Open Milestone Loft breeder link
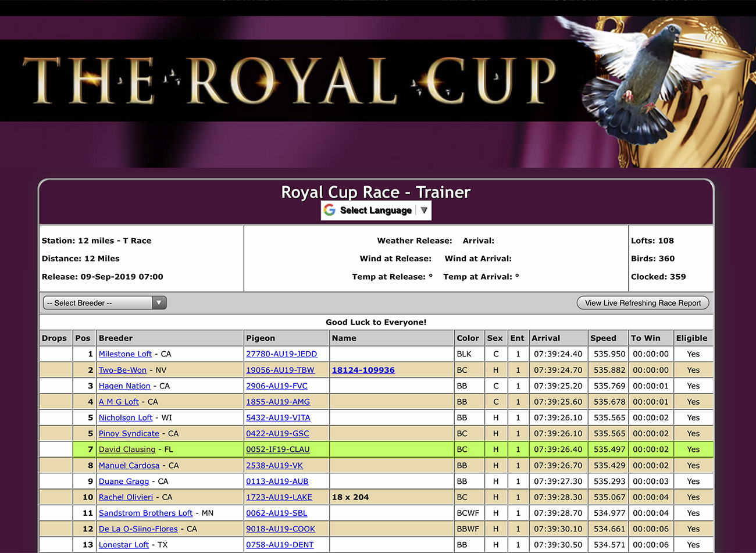 125,354
